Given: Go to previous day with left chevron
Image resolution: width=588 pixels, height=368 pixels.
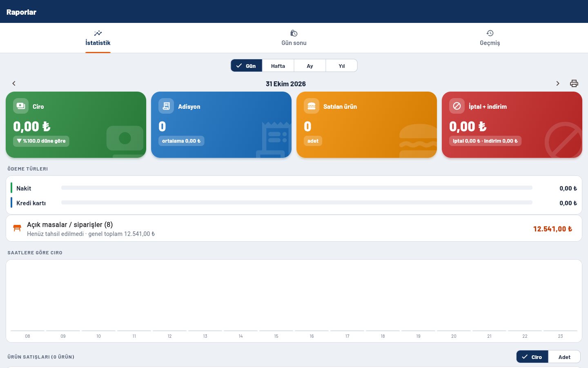Looking at the screenshot, I should (14, 83).
